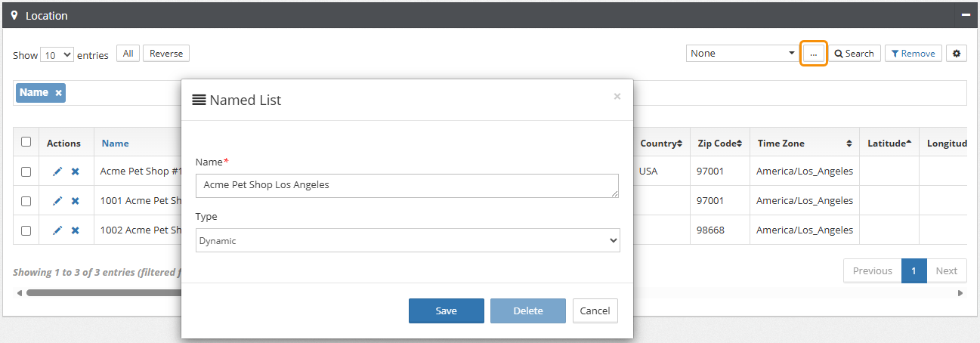Viewport: 980px width, 343px height.
Task: Check the box for Acme Pet Shop #1 row
Action: [x=26, y=171]
